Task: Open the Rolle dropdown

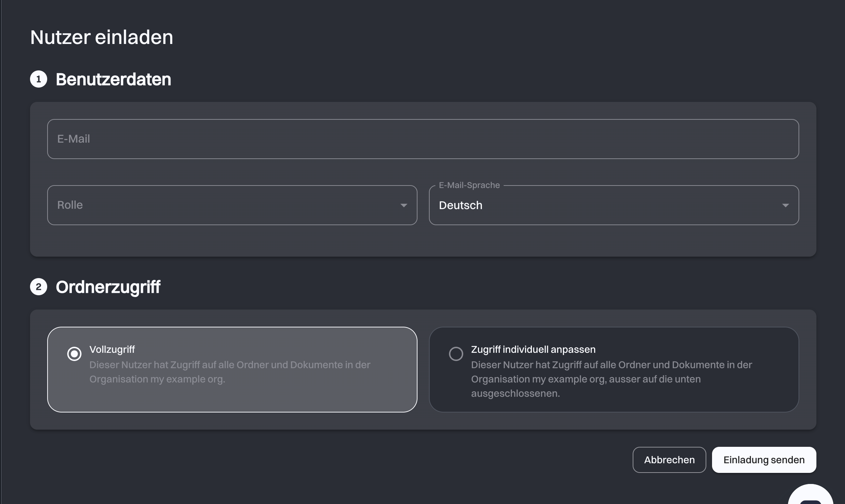Action: 232,205
